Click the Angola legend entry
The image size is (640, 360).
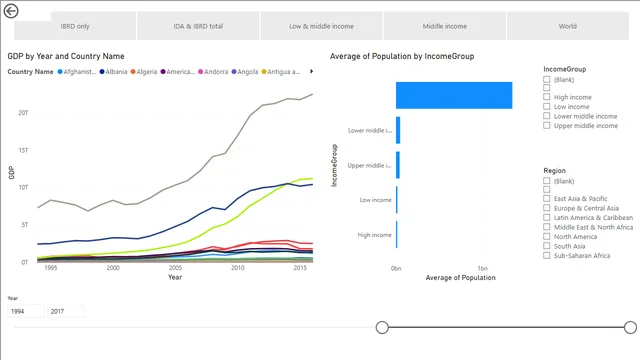tap(245, 72)
